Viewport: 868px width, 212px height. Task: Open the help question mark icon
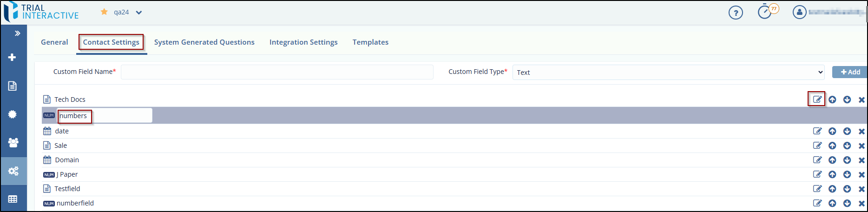[x=736, y=13]
